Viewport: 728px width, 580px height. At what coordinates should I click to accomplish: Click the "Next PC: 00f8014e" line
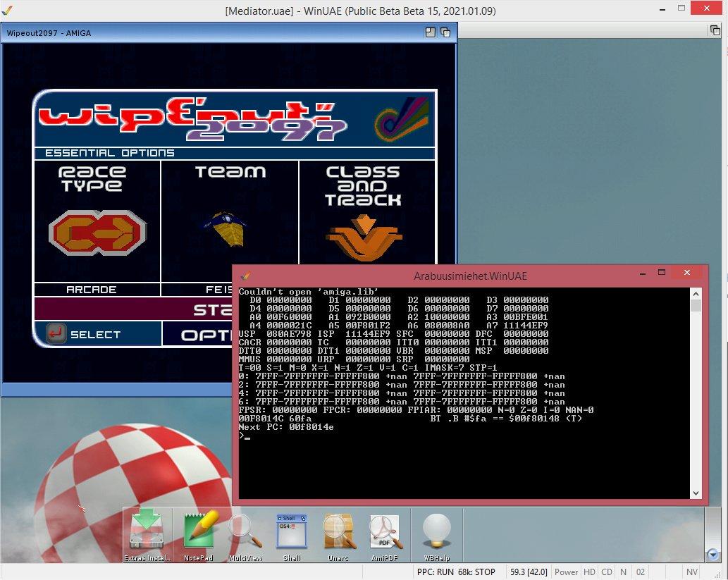[286, 427]
